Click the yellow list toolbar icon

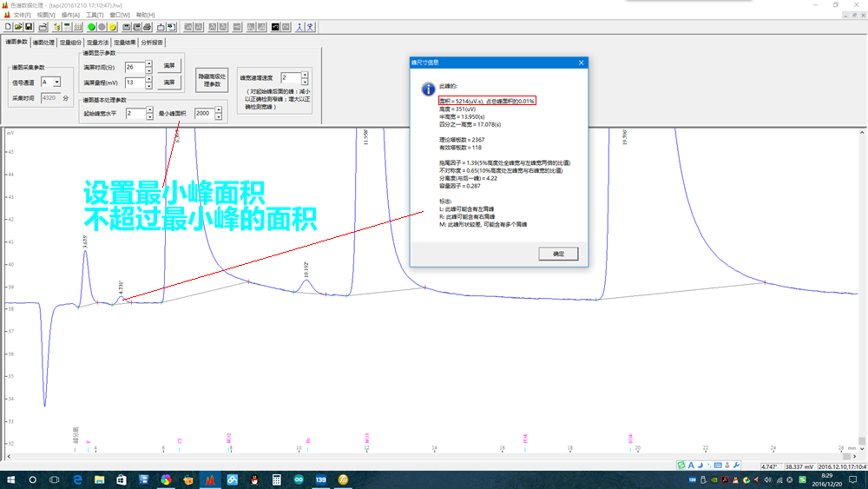(x=56, y=27)
